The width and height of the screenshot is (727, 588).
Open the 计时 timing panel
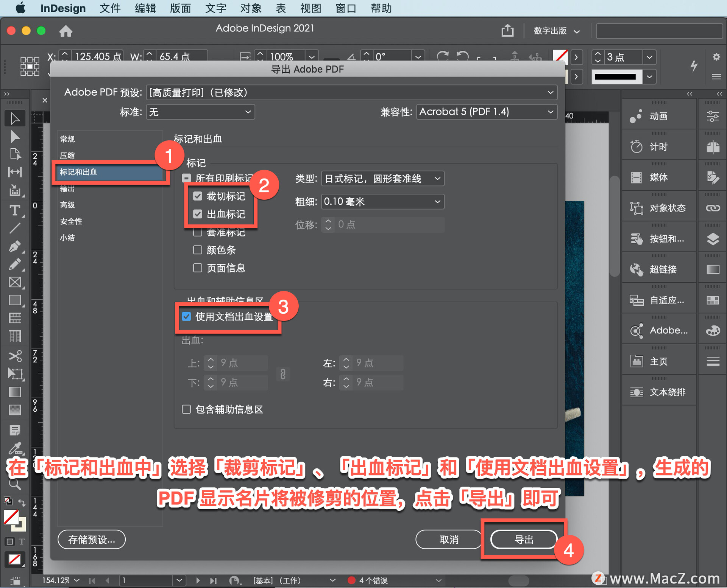tap(659, 147)
